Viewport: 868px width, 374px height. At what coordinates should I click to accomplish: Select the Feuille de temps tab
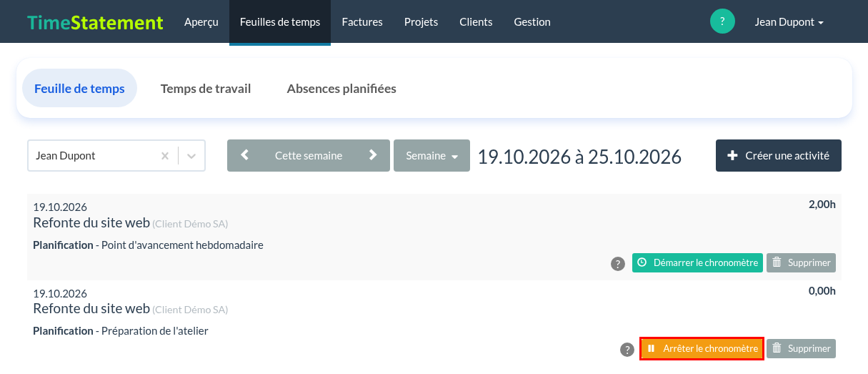pyautogui.click(x=79, y=89)
